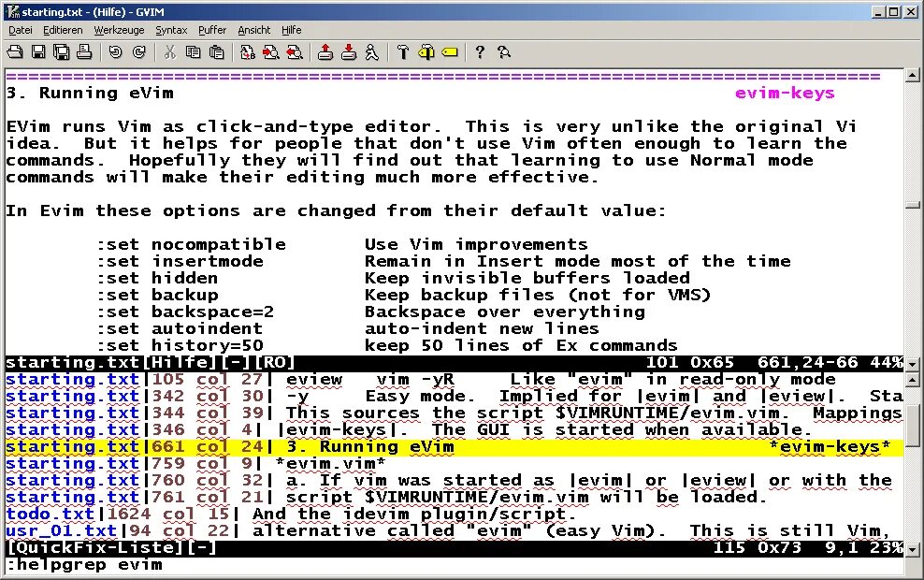
Task: Select quickfix entry starting.txt line 760
Action: tap(454, 481)
